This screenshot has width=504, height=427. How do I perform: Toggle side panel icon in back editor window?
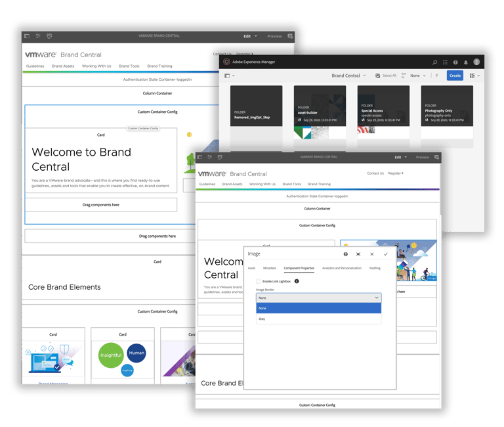point(27,36)
